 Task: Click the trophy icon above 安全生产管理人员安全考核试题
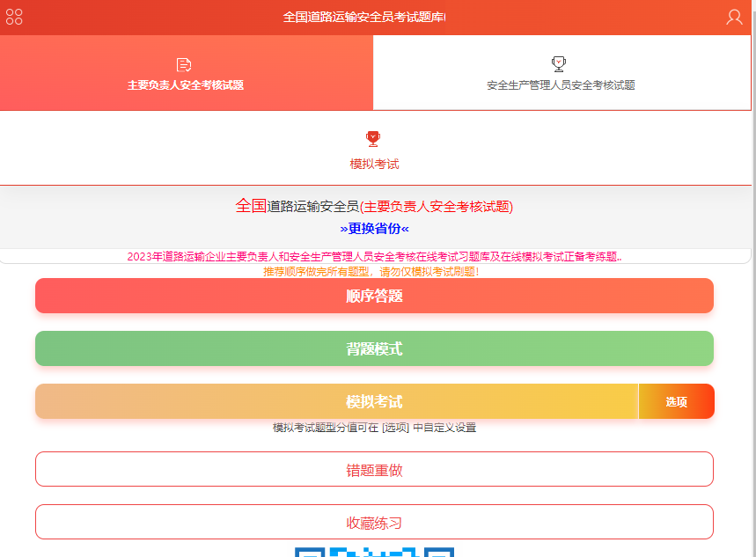click(x=558, y=64)
